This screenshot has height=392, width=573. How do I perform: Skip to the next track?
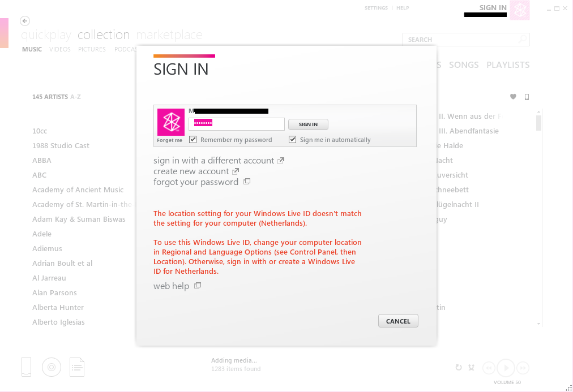[x=523, y=368]
